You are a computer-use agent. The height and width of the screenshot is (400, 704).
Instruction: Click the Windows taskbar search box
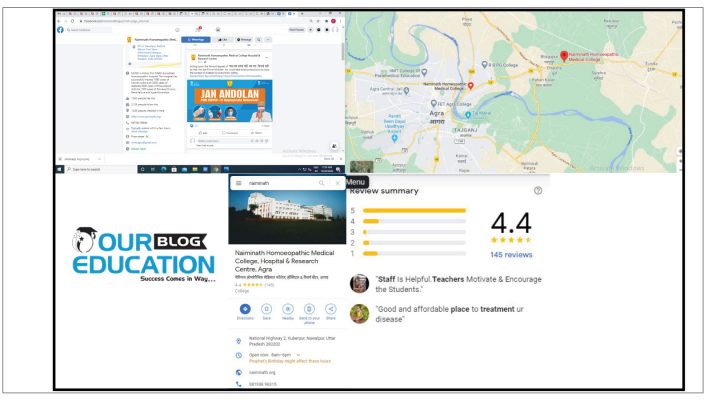click(x=101, y=169)
